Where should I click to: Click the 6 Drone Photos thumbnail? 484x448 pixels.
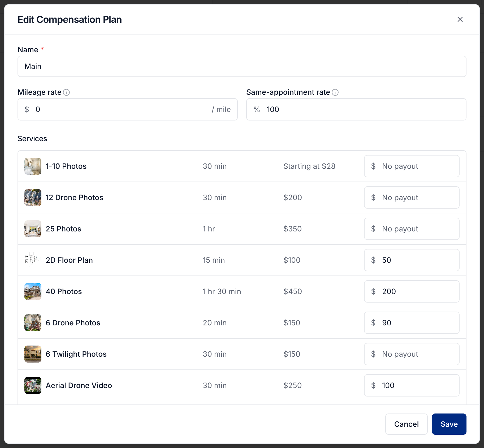coord(33,323)
